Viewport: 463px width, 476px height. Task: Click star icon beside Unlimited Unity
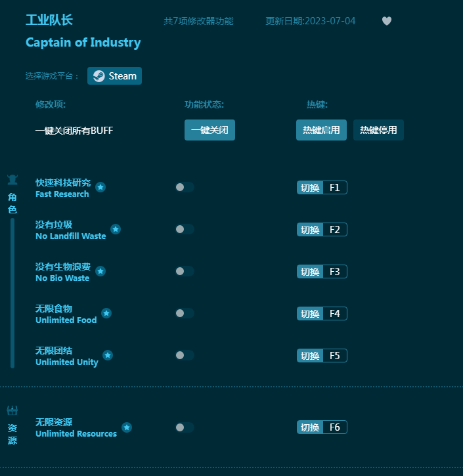coord(108,355)
